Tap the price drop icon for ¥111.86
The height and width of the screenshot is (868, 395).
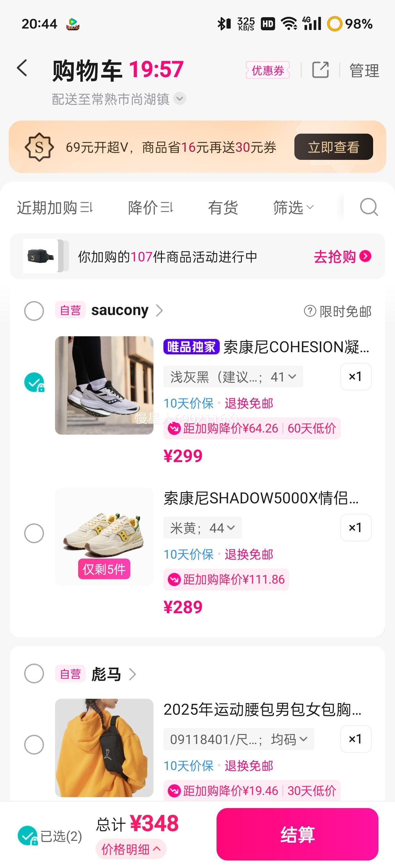tap(174, 579)
